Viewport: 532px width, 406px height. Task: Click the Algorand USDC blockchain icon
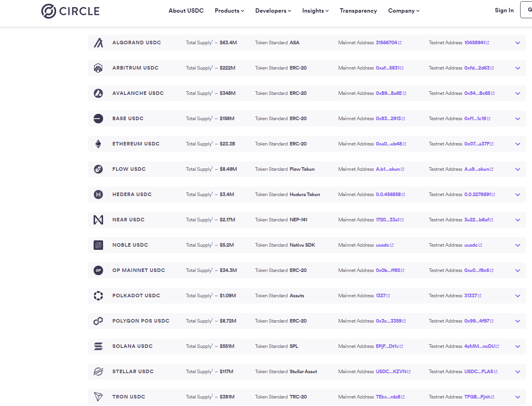[x=98, y=43]
